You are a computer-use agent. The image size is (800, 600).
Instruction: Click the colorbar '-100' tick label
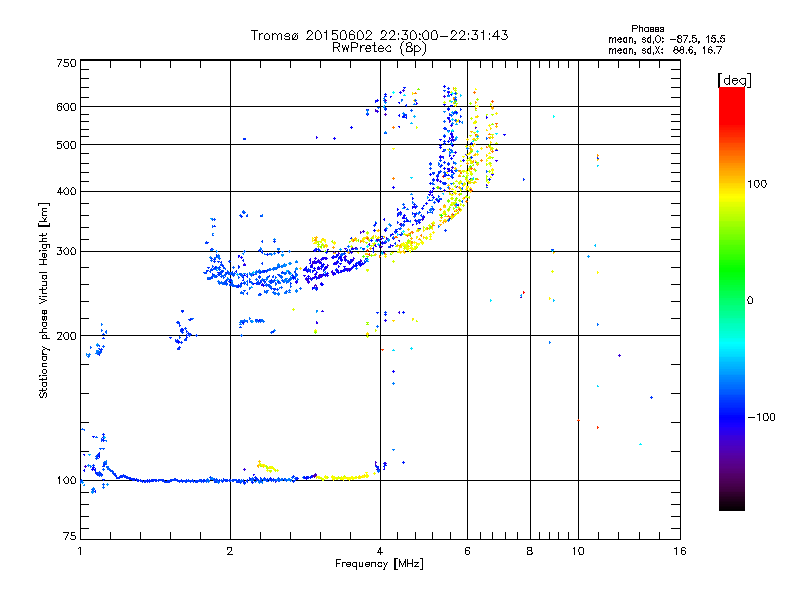coord(761,417)
